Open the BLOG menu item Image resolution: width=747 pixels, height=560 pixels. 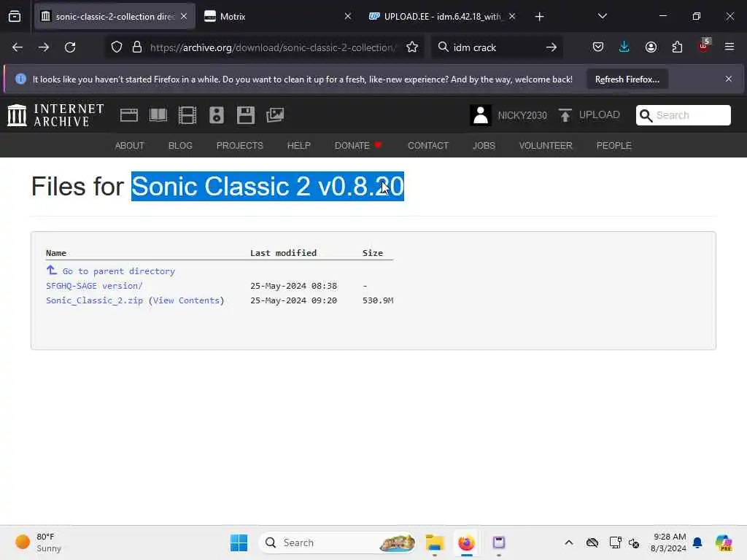point(180,146)
